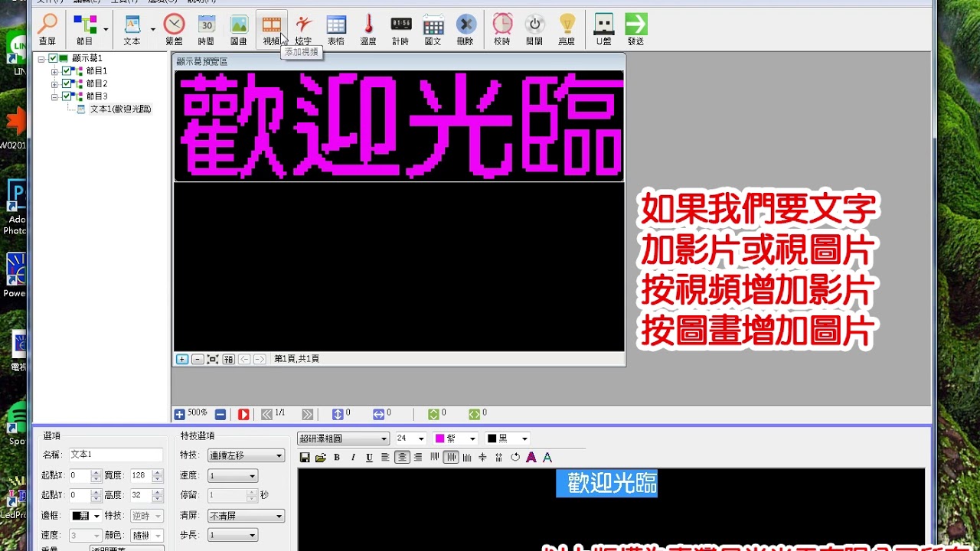
Task: Export to U盤 USB drive
Action: (x=604, y=30)
